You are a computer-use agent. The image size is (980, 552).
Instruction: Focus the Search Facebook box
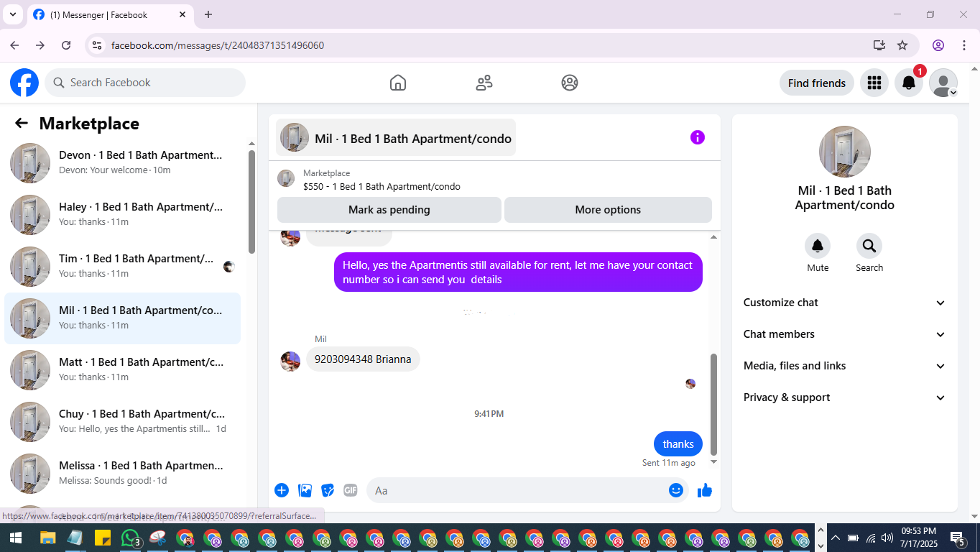145,83
